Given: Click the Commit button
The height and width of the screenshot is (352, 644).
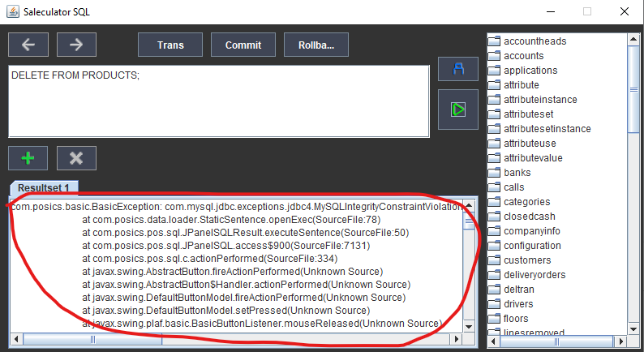Looking at the screenshot, I should click(243, 45).
